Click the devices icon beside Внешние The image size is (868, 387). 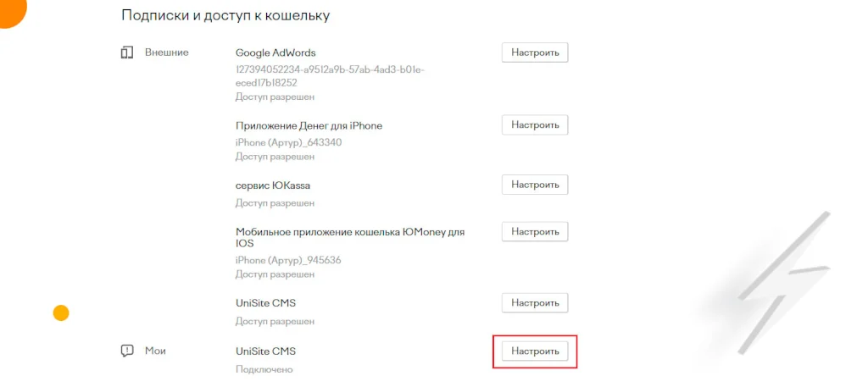[x=127, y=53]
